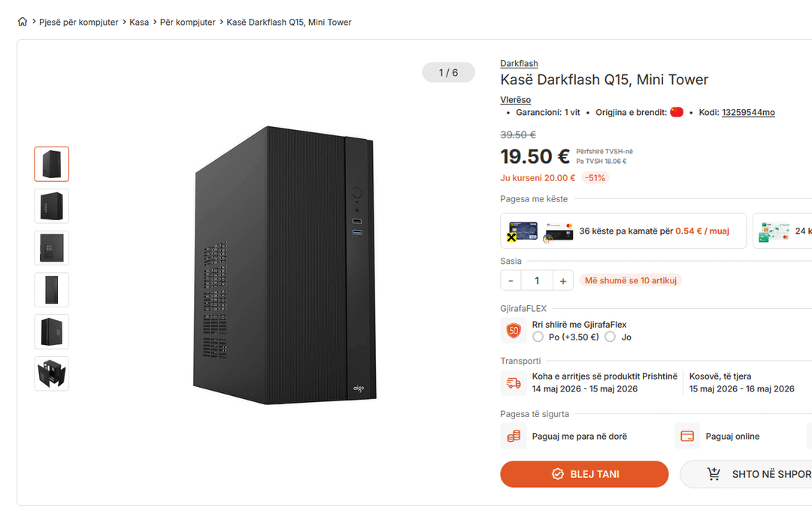
Task: Go to Kasa breadcrumb category
Action: click(x=139, y=22)
